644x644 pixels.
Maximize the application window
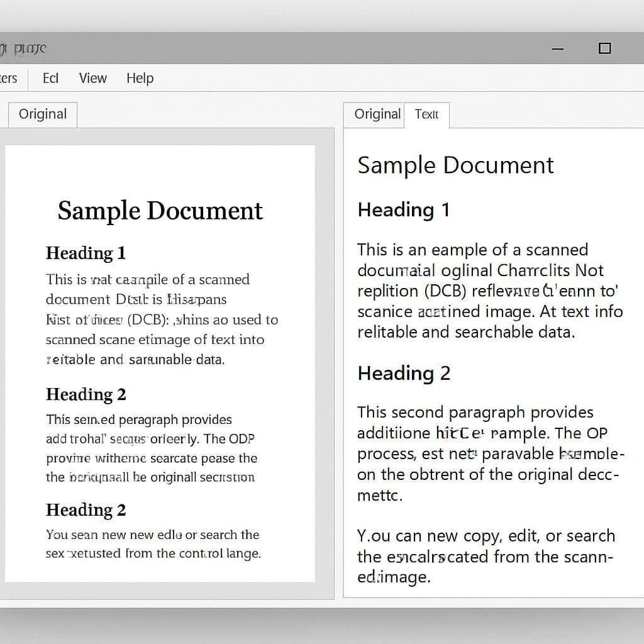(x=604, y=48)
